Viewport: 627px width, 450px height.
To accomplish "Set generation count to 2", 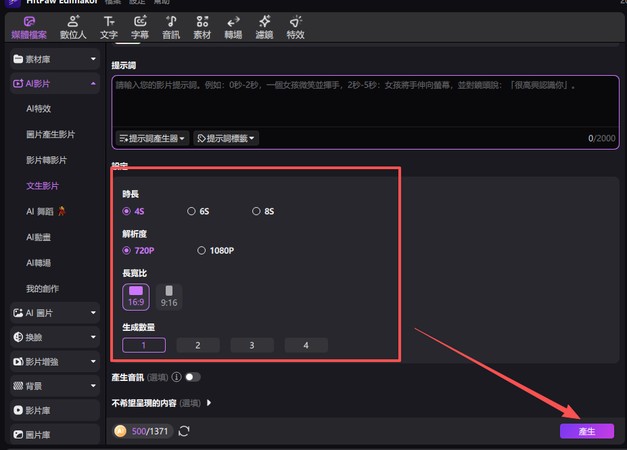I will point(198,345).
